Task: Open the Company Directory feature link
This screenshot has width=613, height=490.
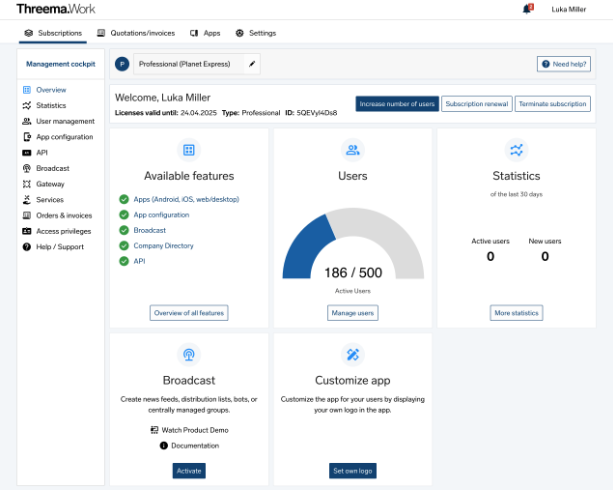Action: (x=163, y=246)
